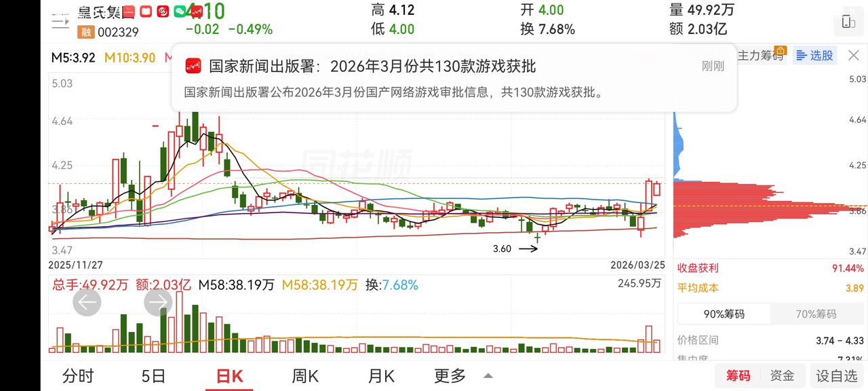This screenshot has height=391, width=868.
Task: Go to next stock with right arrow
Action: click(x=159, y=302)
